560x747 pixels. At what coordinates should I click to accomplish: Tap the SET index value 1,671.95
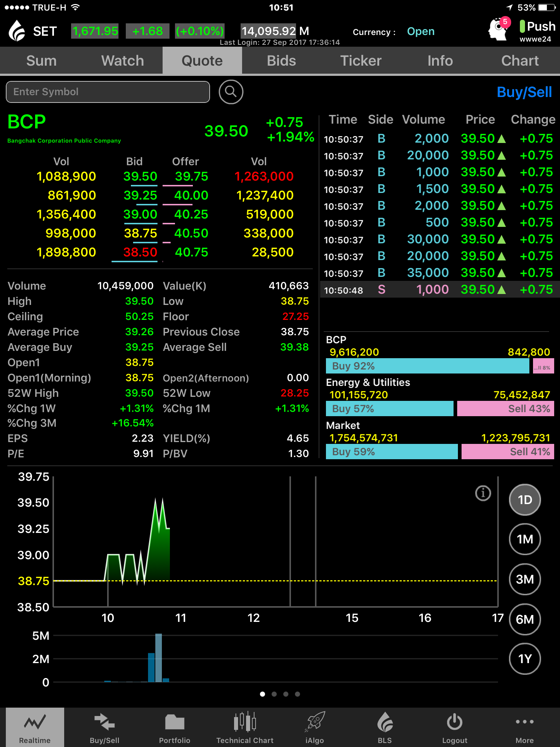coord(95,31)
